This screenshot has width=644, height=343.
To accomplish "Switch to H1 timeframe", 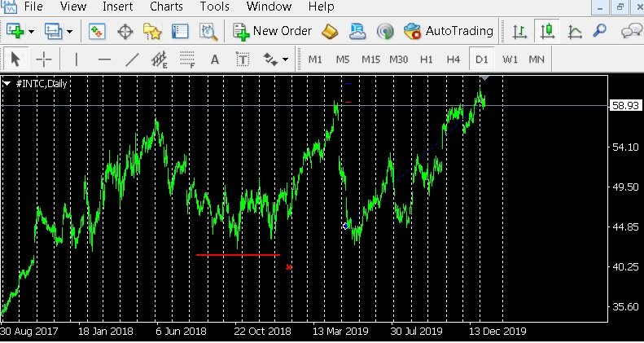I will [x=427, y=59].
